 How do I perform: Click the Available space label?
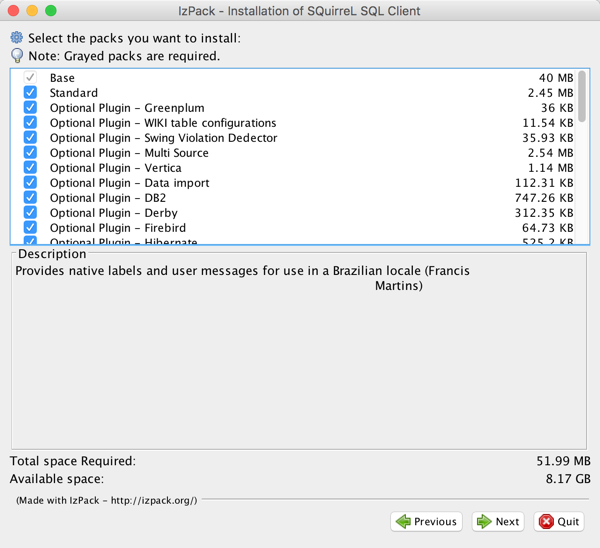click(x=57, y=479)
